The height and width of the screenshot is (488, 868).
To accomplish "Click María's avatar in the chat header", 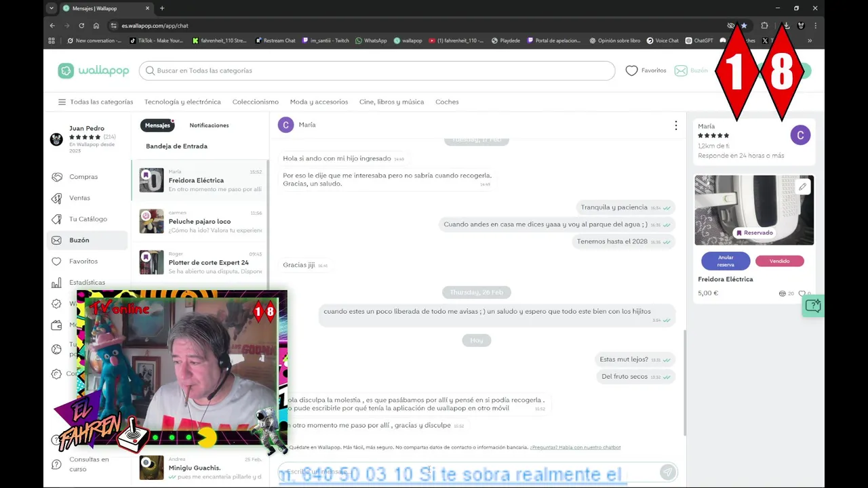I will point(285,125).
